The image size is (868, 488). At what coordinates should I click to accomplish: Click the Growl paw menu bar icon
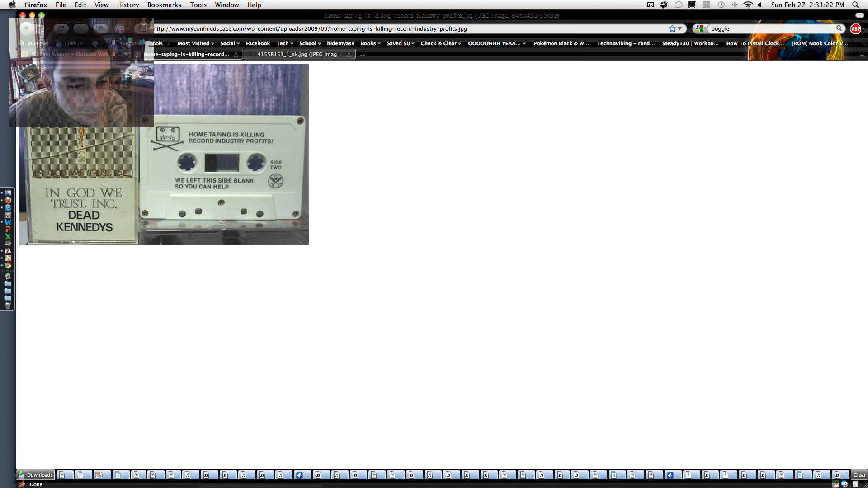click(x=664, y=5)
